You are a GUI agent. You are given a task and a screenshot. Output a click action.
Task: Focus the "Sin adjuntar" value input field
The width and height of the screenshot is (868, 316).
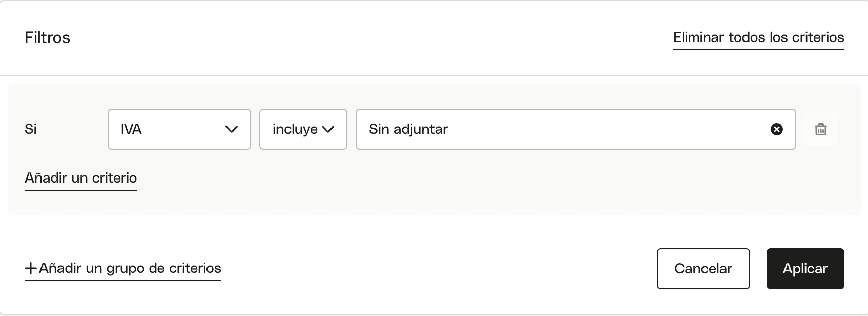[x=575, y=129]
